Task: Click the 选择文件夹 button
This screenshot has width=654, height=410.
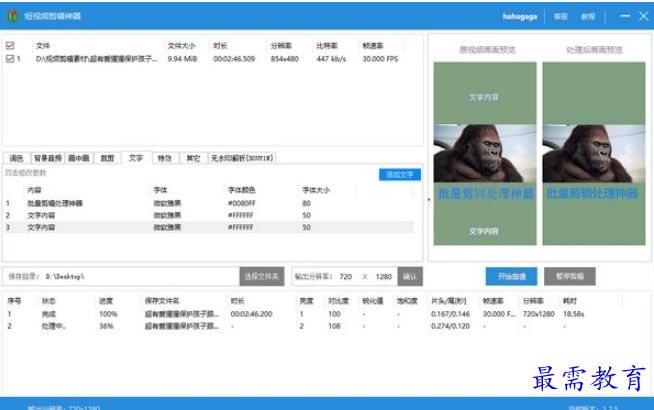Action: (260, 275)
